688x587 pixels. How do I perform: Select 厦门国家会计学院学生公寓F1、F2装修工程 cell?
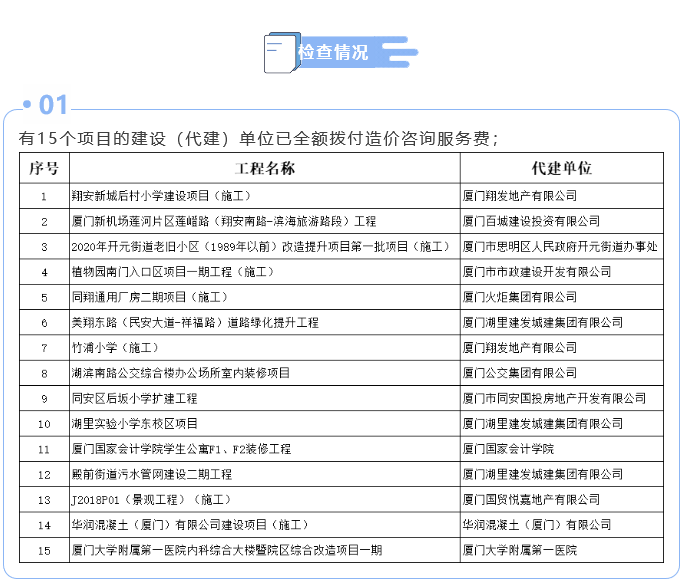pyautogui.click(x=265, y=449)
